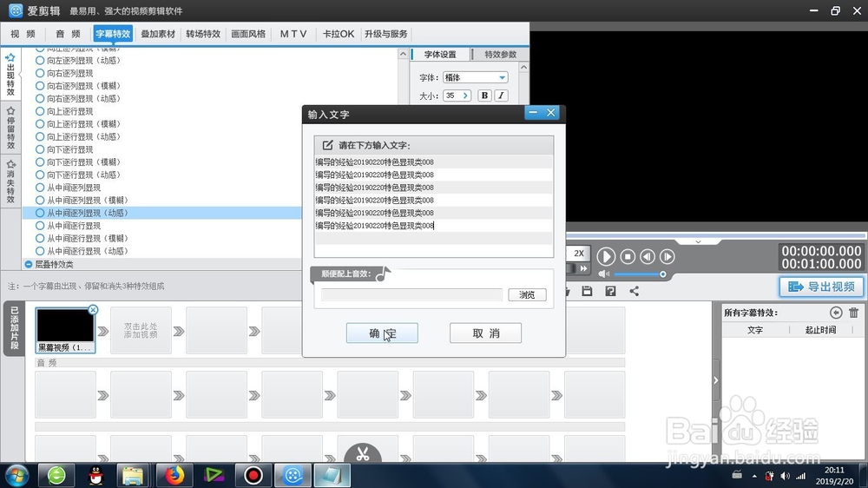Viewport: 868px width, 488px height.
Task: Open Firefox from the taskbar
Action: [x=174, y=475]
